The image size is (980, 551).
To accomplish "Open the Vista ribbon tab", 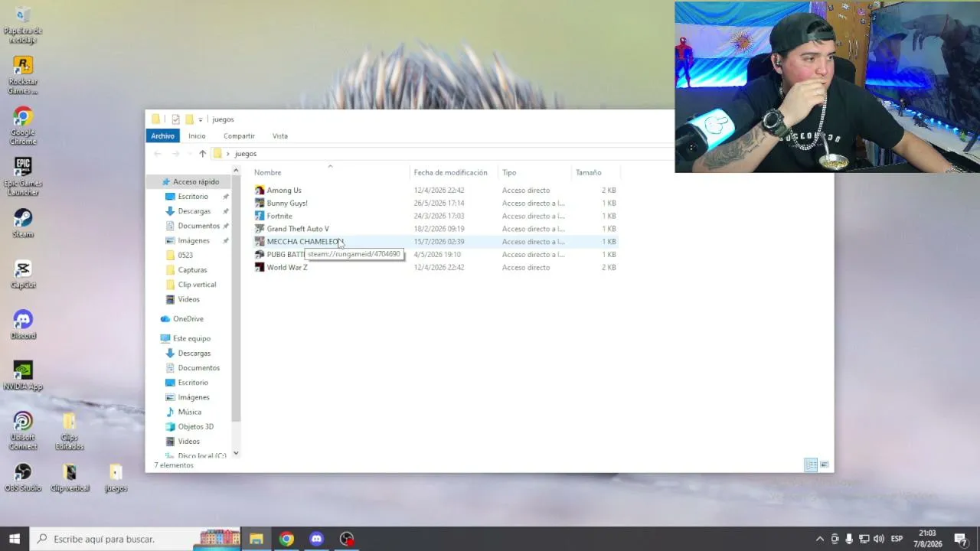I will click(x=280, y=135).
